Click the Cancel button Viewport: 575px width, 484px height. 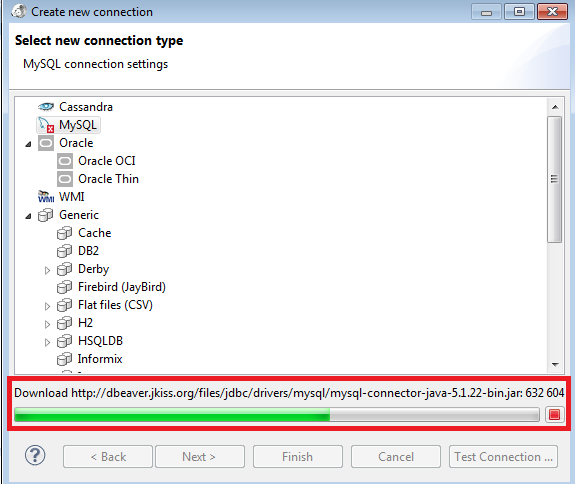pos(396,456)
